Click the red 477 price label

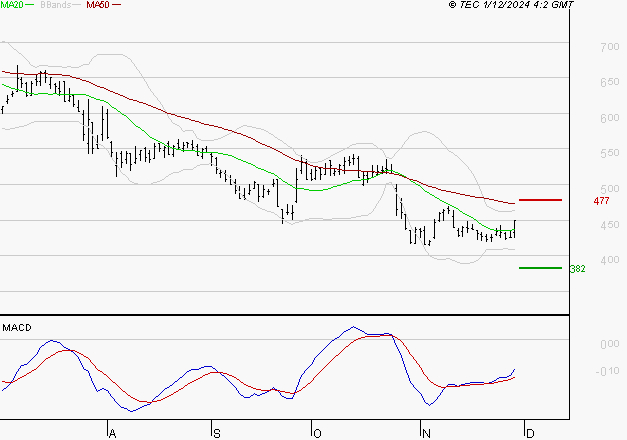(x=601, y=201)
